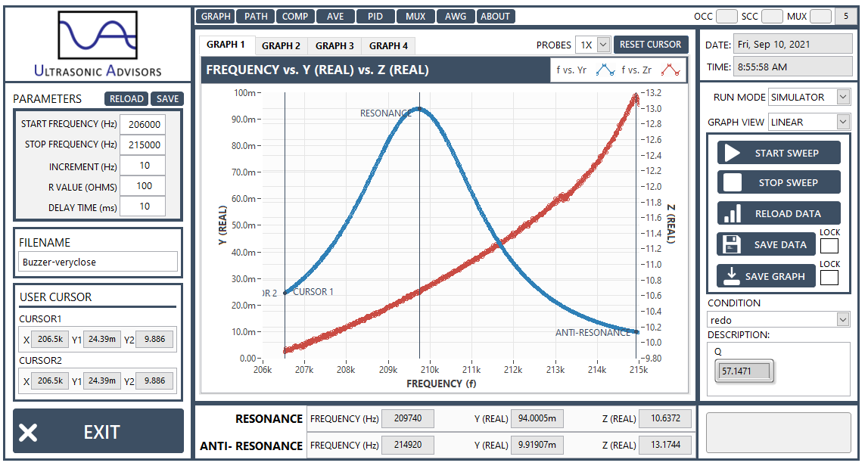The width and height of the screenshot is (868, 469).
Task: Click the CURSOR1 X value 206.5k
Action: [50, 339]
